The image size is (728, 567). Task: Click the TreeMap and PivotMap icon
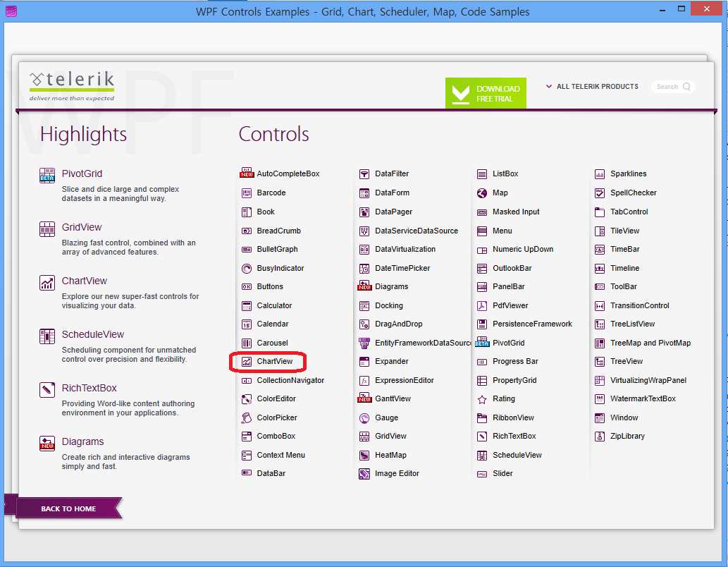point(600,343)
